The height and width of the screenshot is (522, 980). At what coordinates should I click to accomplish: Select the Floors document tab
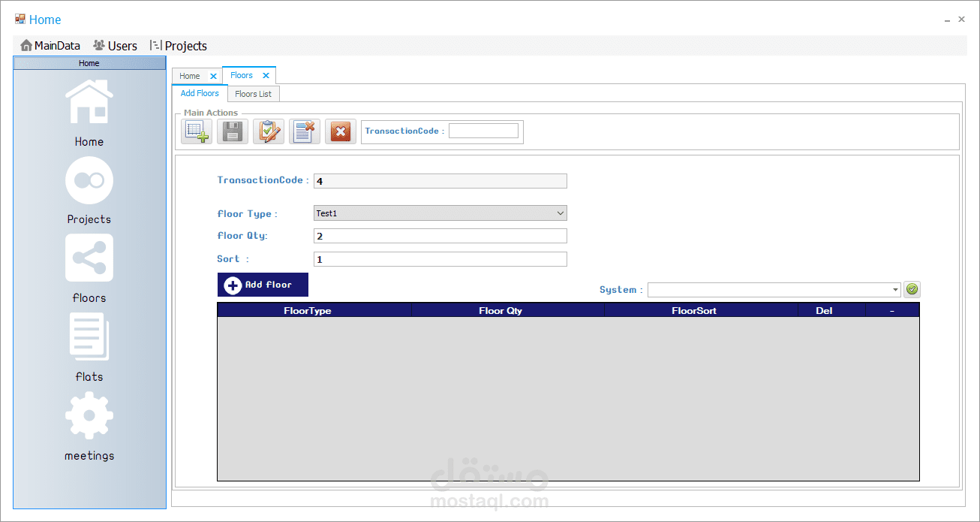point(242,75)
